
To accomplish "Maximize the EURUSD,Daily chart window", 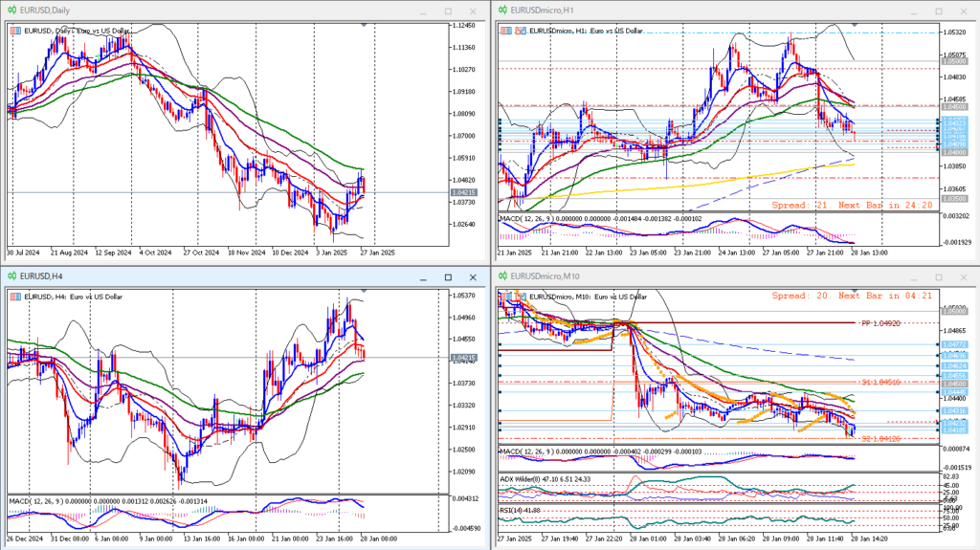I will click(448, 11).
